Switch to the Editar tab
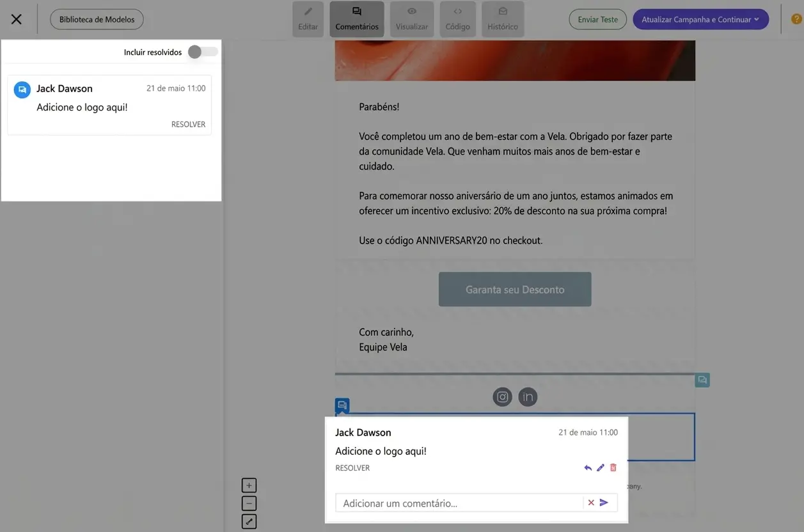This screenshot has height=532, width=804. [x=308, y=19]
